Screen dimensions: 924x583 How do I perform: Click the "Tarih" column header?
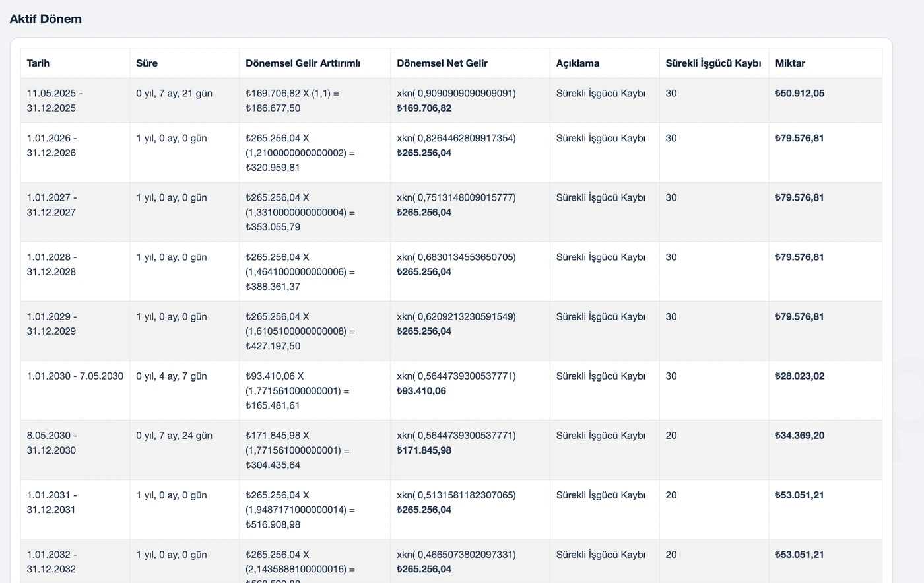pyautogui.click(x=38, y=63)
